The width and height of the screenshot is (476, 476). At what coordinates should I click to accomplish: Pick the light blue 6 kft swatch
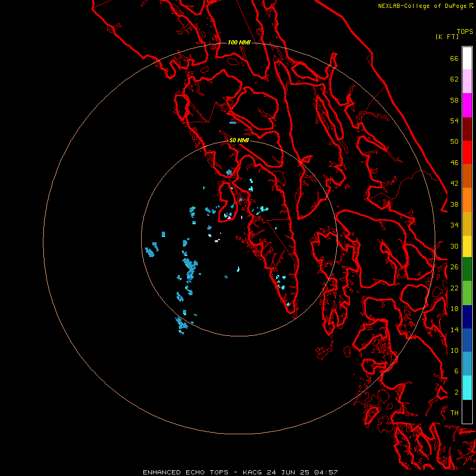pos(467,364)
